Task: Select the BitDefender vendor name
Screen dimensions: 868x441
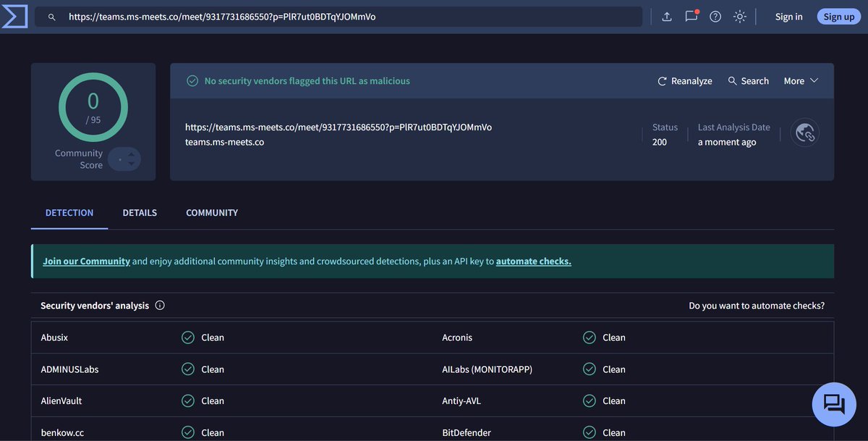Action: tap(467, 433)
